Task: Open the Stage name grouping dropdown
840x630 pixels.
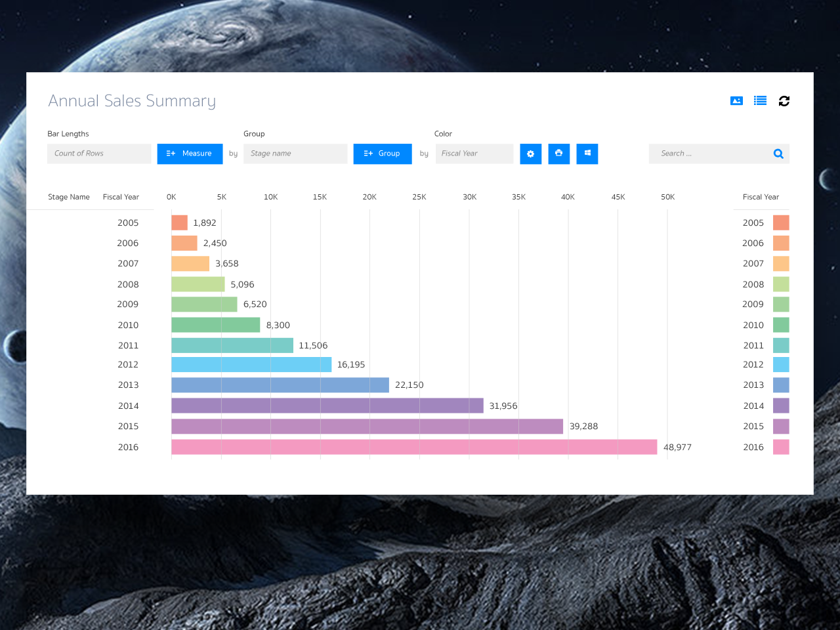Action: click(295, 154)
